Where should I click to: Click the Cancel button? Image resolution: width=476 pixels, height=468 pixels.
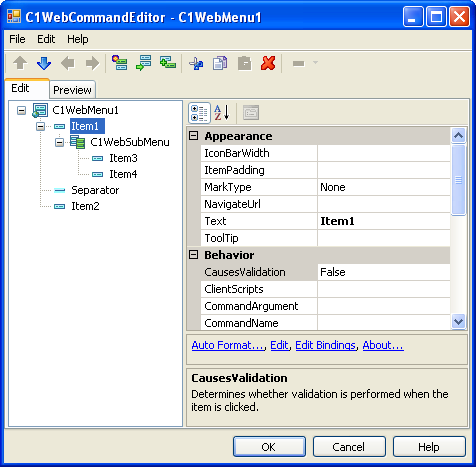[x=349, y=447]
